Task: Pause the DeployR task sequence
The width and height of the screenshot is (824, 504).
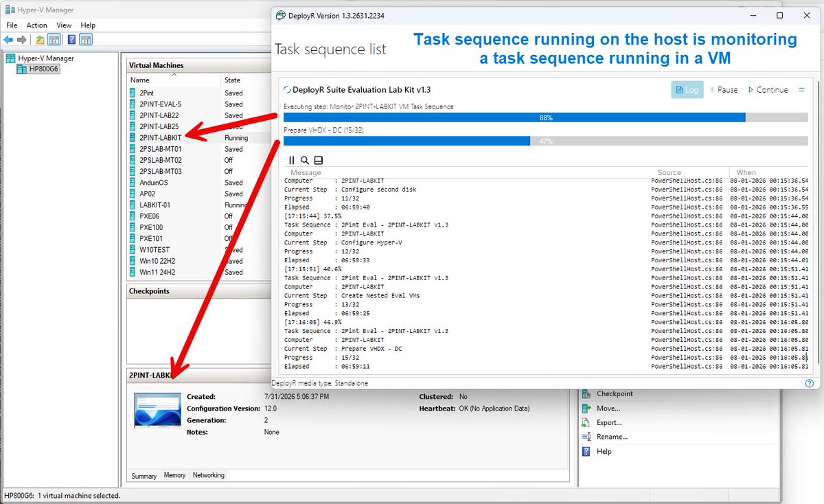Action: click(x=724, y=90)
